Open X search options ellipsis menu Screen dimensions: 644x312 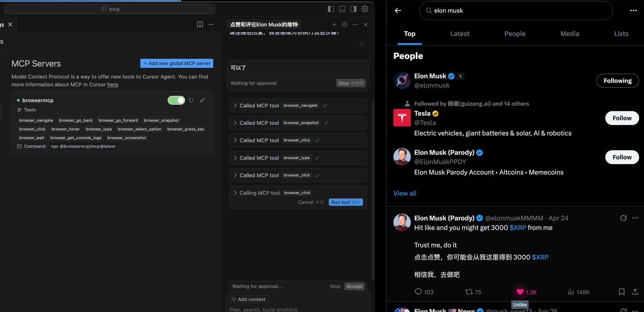point(634,10)
